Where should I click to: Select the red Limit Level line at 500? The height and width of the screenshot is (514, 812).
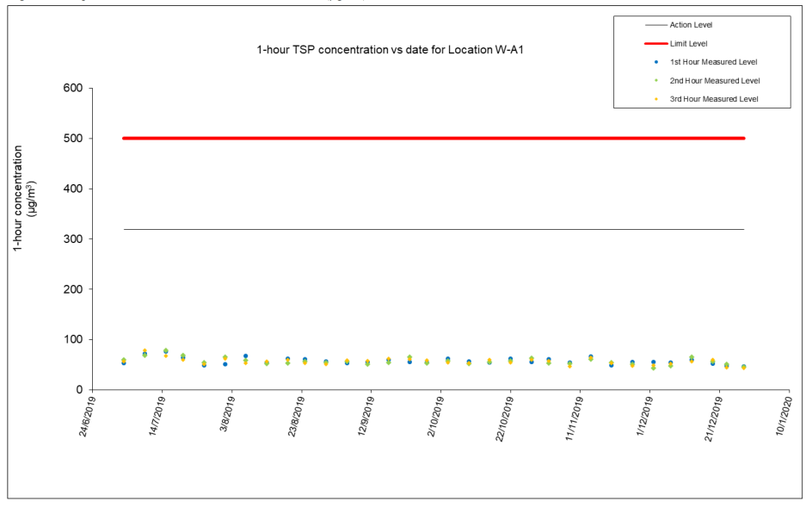430,138
